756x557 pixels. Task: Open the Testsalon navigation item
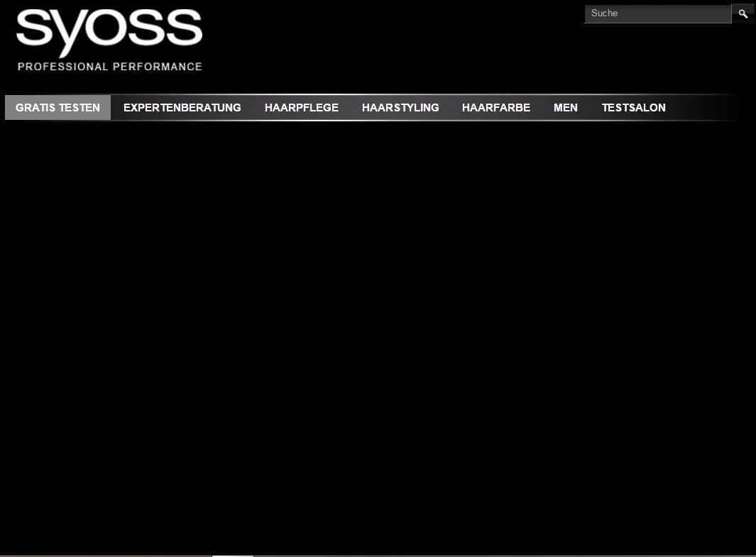tap(633, 107)
